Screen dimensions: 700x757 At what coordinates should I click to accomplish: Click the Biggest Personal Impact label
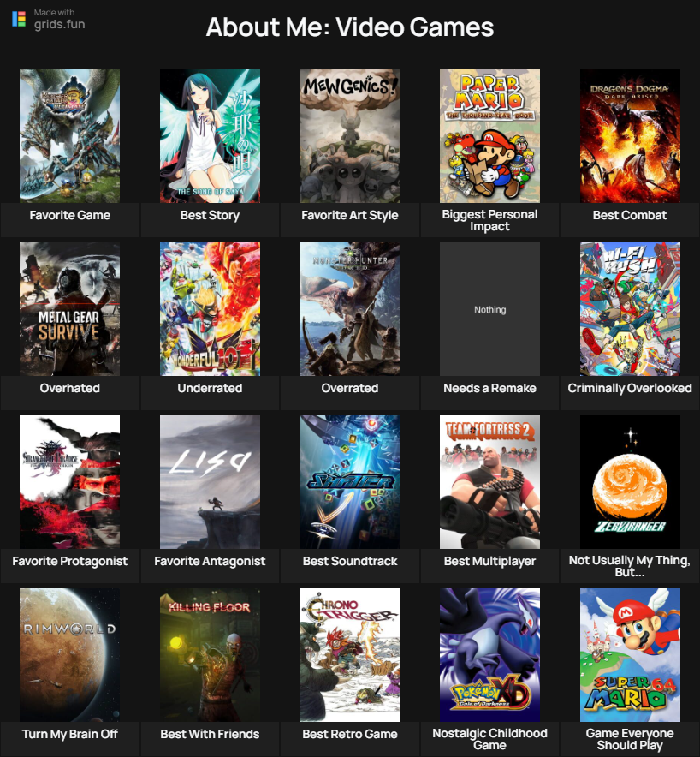point(489,220)
